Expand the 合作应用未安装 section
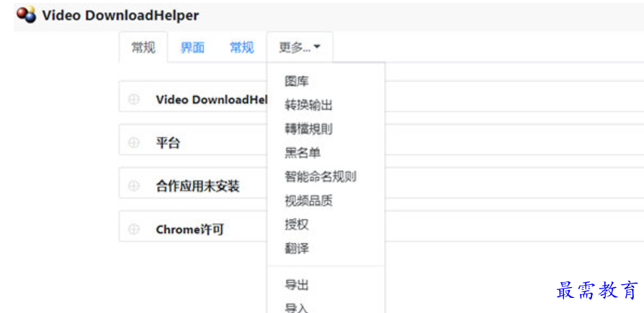This screenshot has height=313, width=644. pyautogui.click(x=133, y=186)
